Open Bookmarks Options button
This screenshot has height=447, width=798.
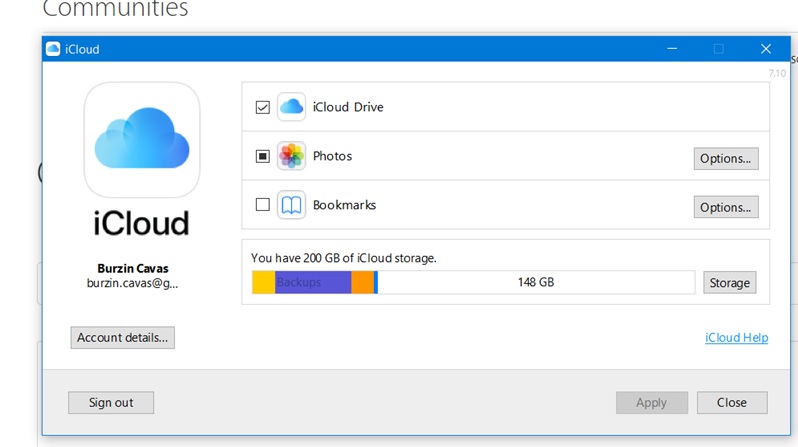726,207
